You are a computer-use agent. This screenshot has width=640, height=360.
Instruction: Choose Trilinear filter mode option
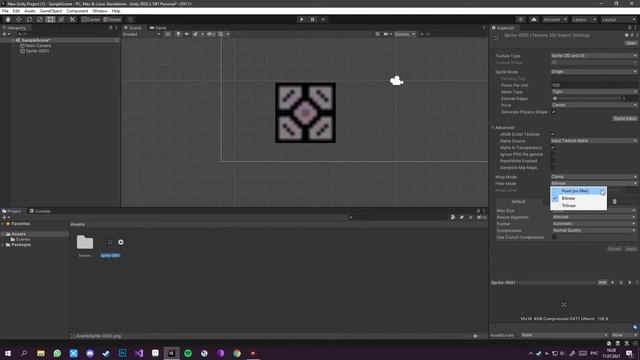click(x=578, y=206)
